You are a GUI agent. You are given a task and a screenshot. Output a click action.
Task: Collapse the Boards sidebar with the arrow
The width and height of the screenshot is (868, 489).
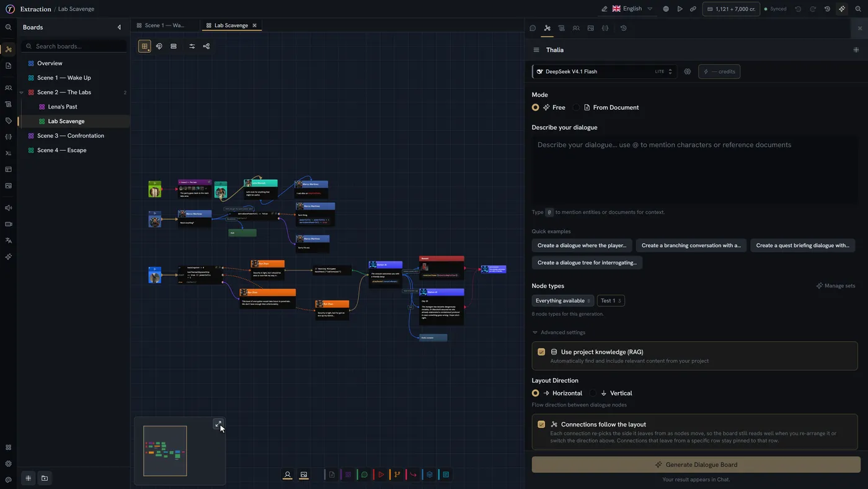pyautogui.click(x=119, y=27)
